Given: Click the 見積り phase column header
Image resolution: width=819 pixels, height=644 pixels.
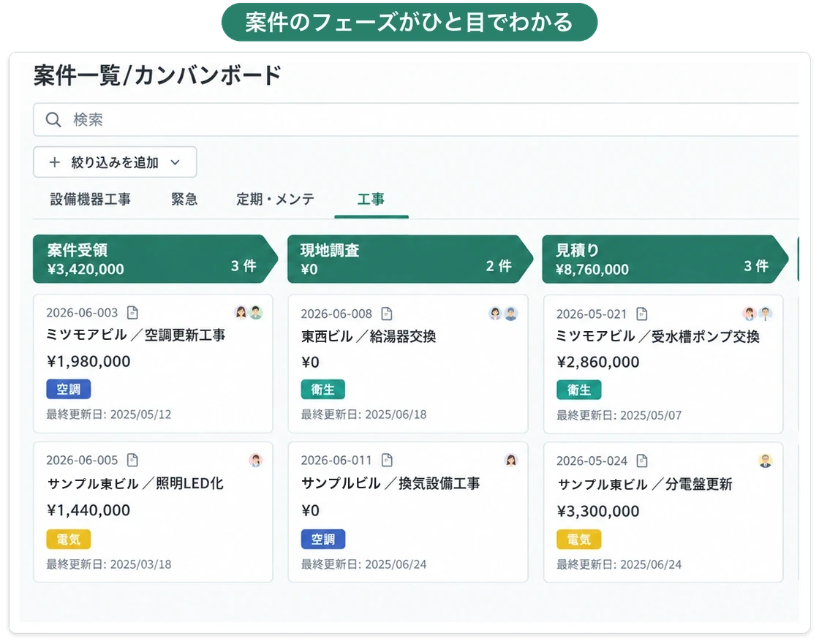Looking at the screenshot, I should pos(665,259).
